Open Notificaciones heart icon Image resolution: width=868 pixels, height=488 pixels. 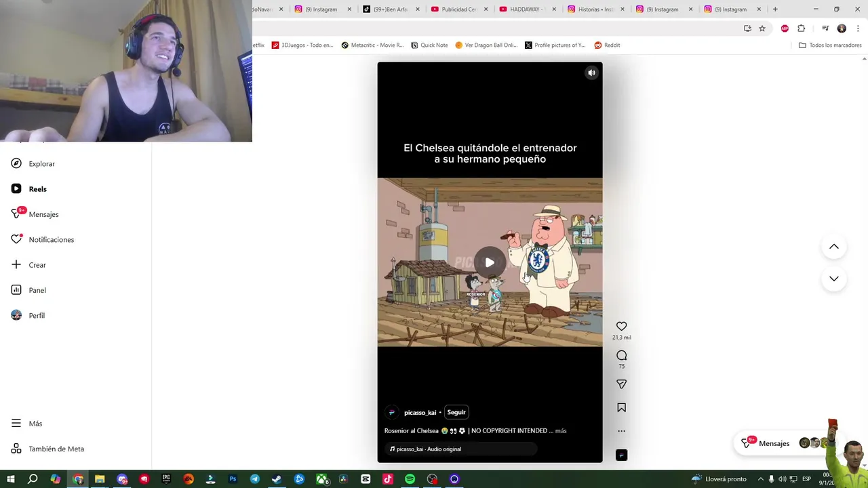click(x=16, y=239)
